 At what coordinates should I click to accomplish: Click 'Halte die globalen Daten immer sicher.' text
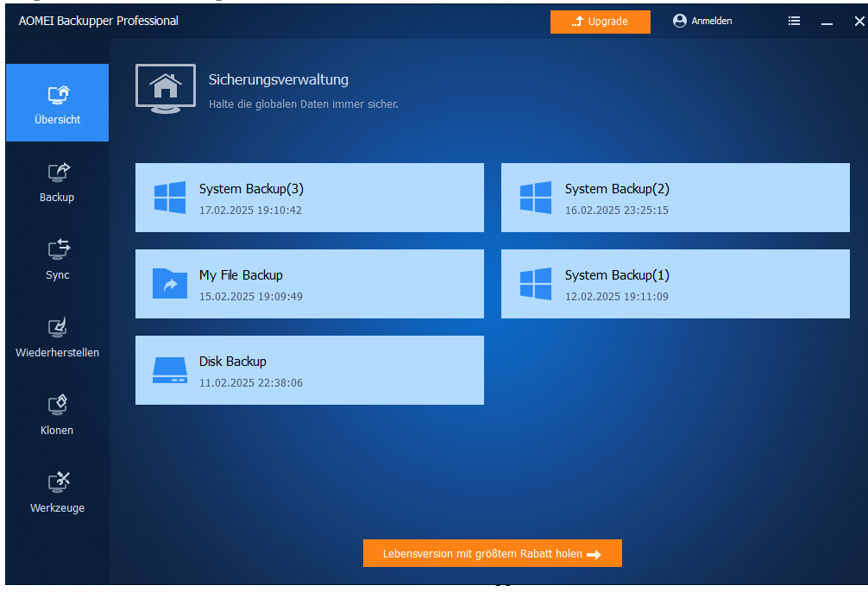click(x=304, y=104)
